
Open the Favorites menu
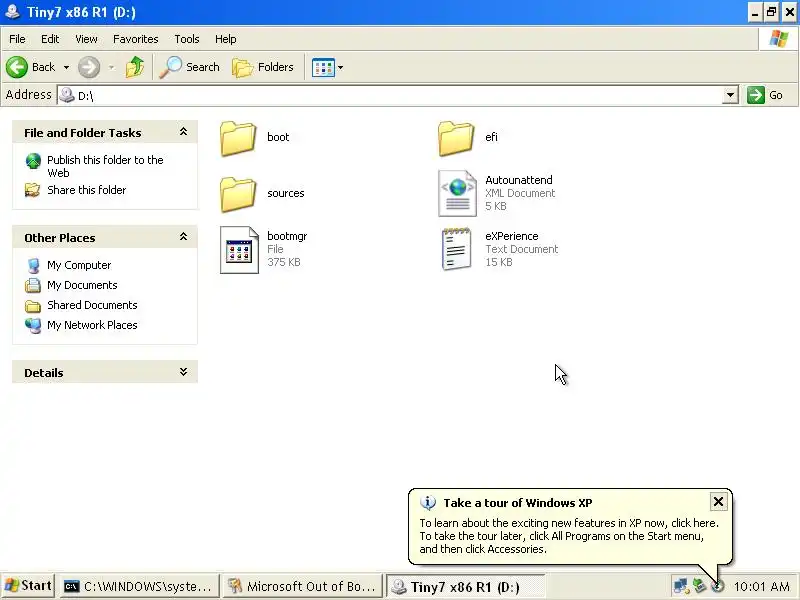136,39
